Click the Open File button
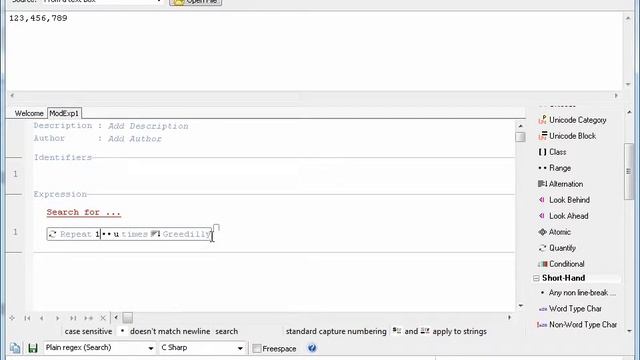The height and width of the screenshot is (360, 640). click(x=196, y=2)
